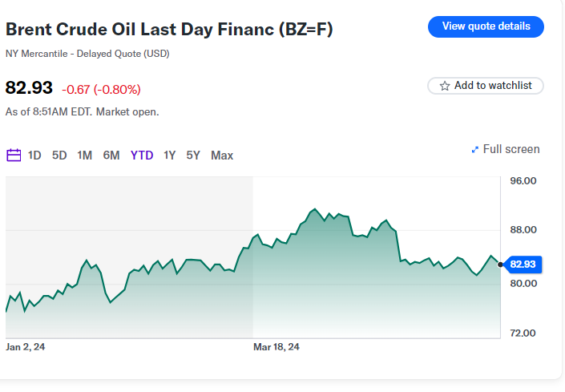Choose the 1Y chart range
565x392 pixels.
169,156
